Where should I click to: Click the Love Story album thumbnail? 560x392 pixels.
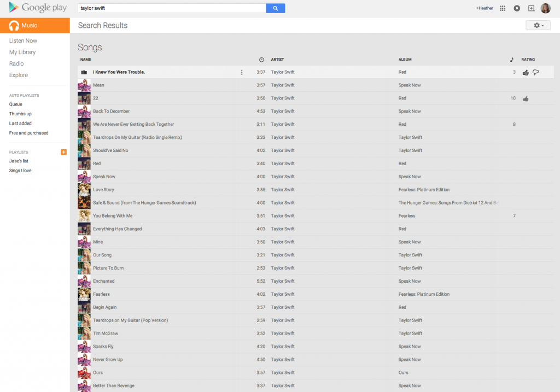(x=84, y=190)
